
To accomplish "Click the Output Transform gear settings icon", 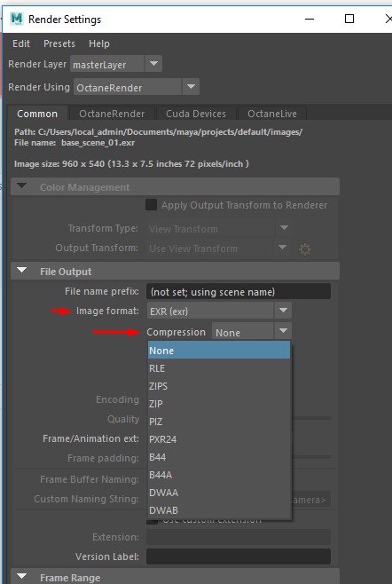I will point(305,249).
